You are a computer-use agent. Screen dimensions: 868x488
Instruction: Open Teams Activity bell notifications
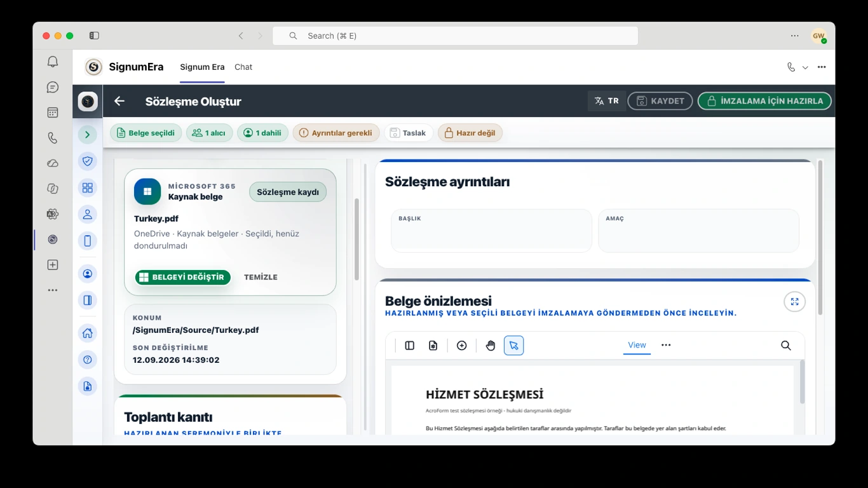click(x=53, y=62)
